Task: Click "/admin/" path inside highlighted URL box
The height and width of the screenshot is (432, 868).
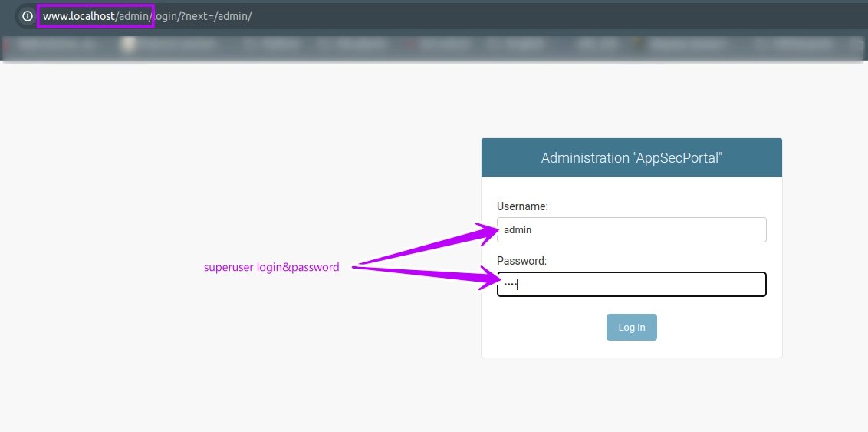Action: pyautogui.click(x=133, y=16)
